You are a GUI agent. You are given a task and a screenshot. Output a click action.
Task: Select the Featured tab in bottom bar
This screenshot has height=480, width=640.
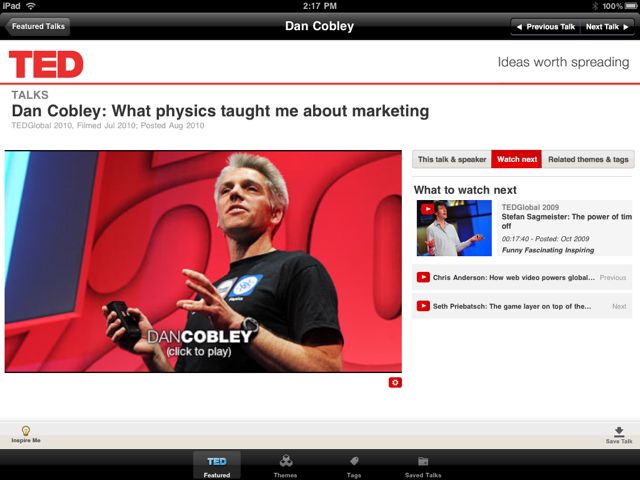tap(217, 465)
